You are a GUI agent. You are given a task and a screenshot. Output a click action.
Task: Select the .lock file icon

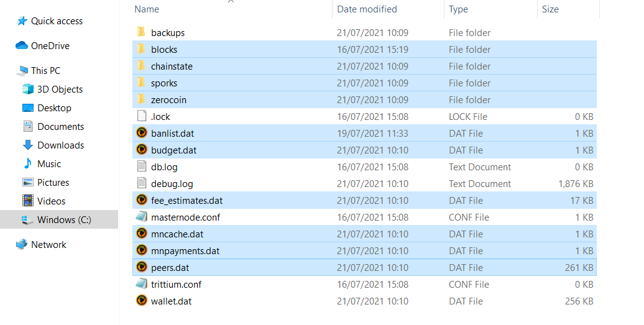click(142, 116)
